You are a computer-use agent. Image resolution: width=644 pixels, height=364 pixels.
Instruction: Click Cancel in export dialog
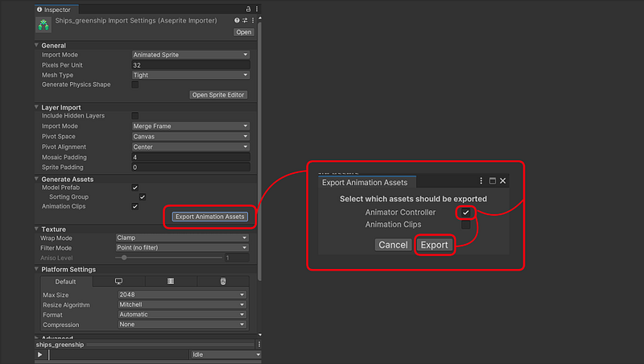pos(393,245)
